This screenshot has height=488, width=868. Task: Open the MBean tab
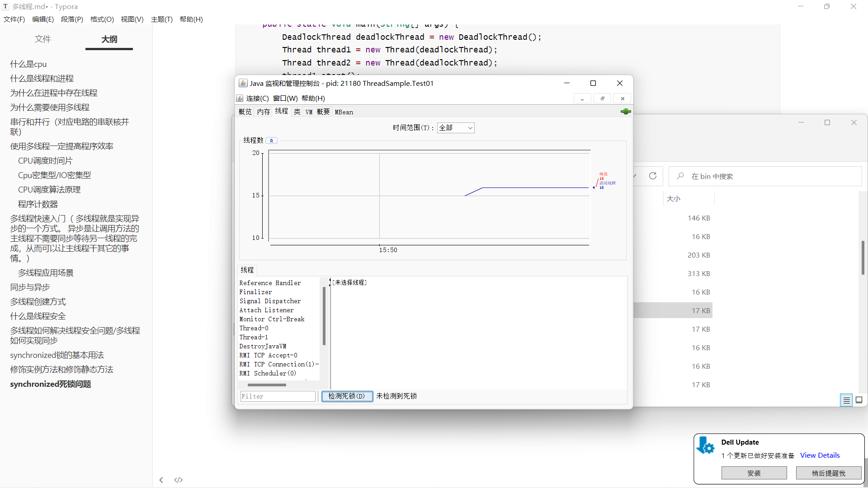344,112
